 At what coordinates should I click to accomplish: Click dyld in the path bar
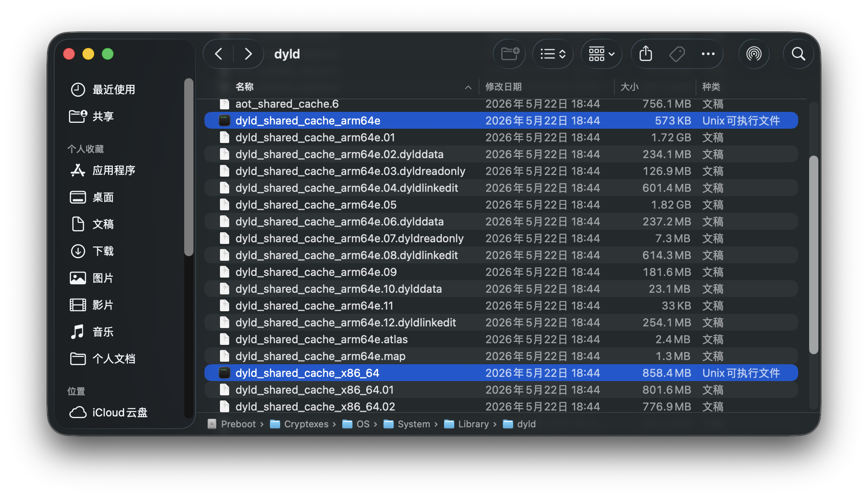click(519, 424)
